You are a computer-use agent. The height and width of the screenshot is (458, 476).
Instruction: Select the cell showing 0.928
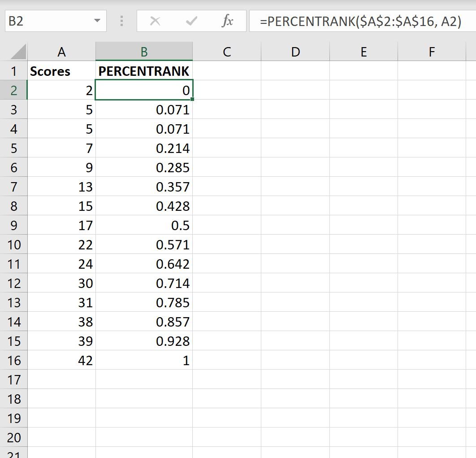point(144,340)
